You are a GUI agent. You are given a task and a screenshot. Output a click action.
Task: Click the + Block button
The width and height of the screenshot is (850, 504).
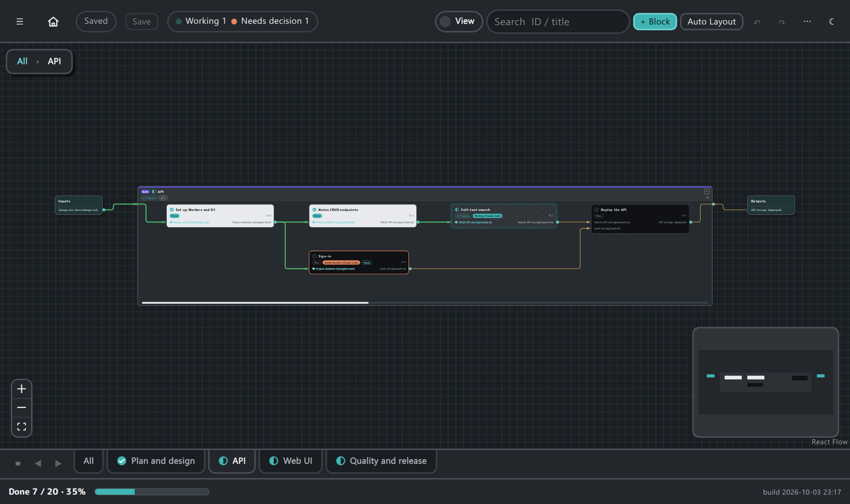[655, 22]
